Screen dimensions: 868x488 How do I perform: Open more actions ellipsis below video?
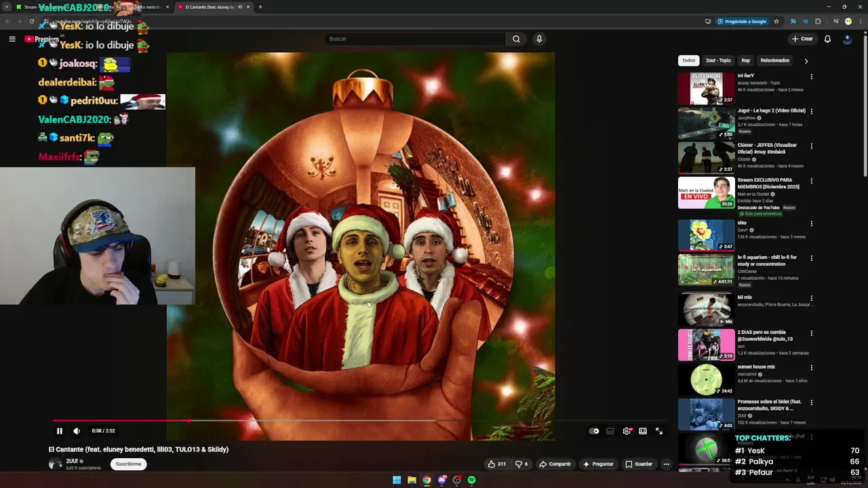(x=667, y=464)
